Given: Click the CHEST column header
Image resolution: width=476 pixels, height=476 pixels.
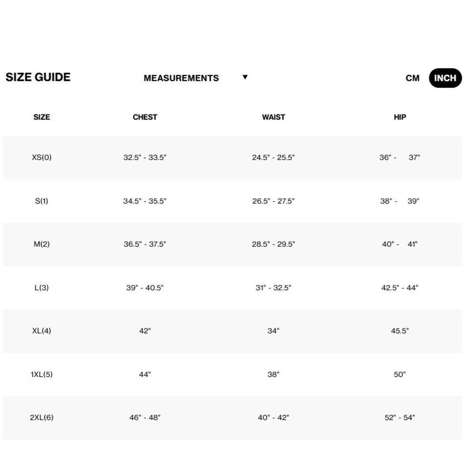Looking at the screenshot, I should tap(145, 117).
